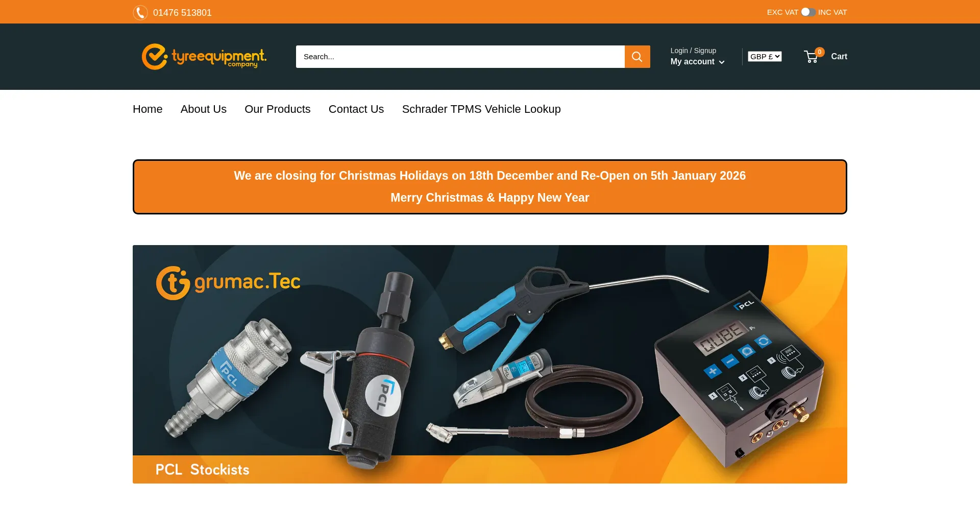Click the cart item count badge

(x=820, y=52)
